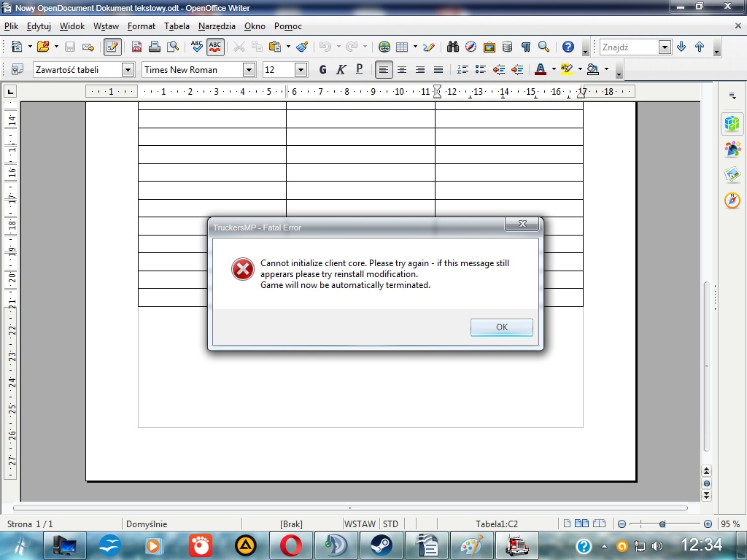Screen dimensions: 747x560
Task: Open OpenOffice Help question mark icon
Action: tap(568, 46)
